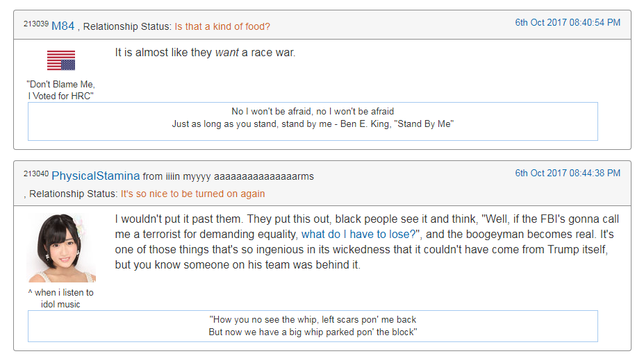Click post number 213040
The image size is (644, 356).
point(35,174)
